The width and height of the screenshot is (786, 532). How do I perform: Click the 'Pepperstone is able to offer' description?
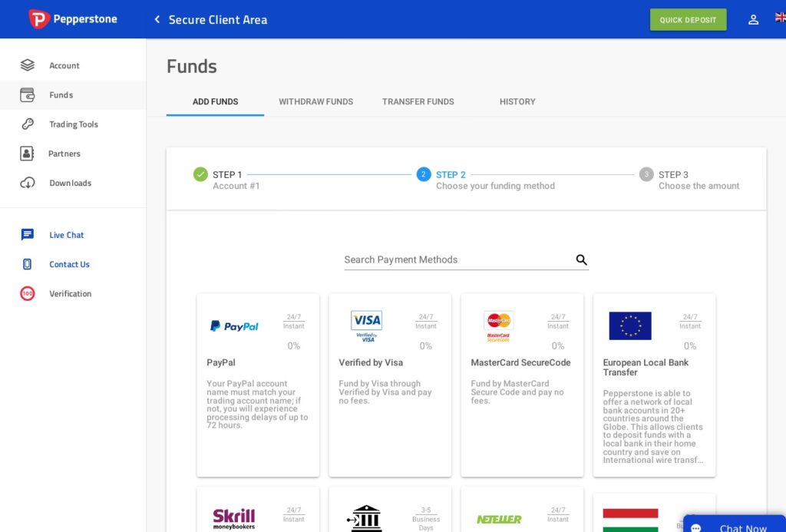tap(652, 427)
